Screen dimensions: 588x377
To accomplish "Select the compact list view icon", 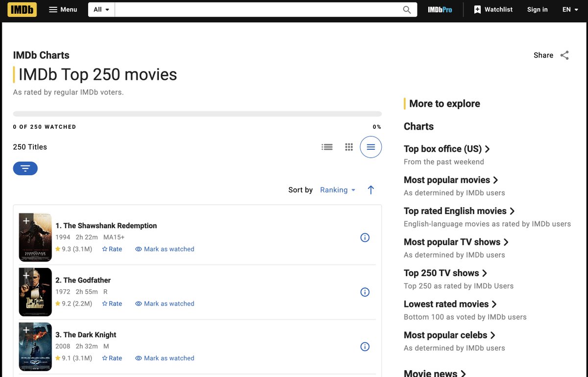I will click(371, 147).
